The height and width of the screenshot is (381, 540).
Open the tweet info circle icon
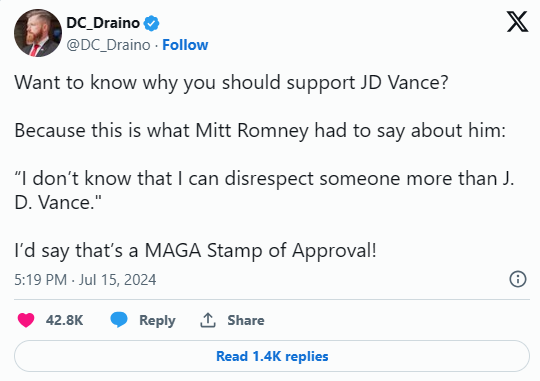click(518, 279)
